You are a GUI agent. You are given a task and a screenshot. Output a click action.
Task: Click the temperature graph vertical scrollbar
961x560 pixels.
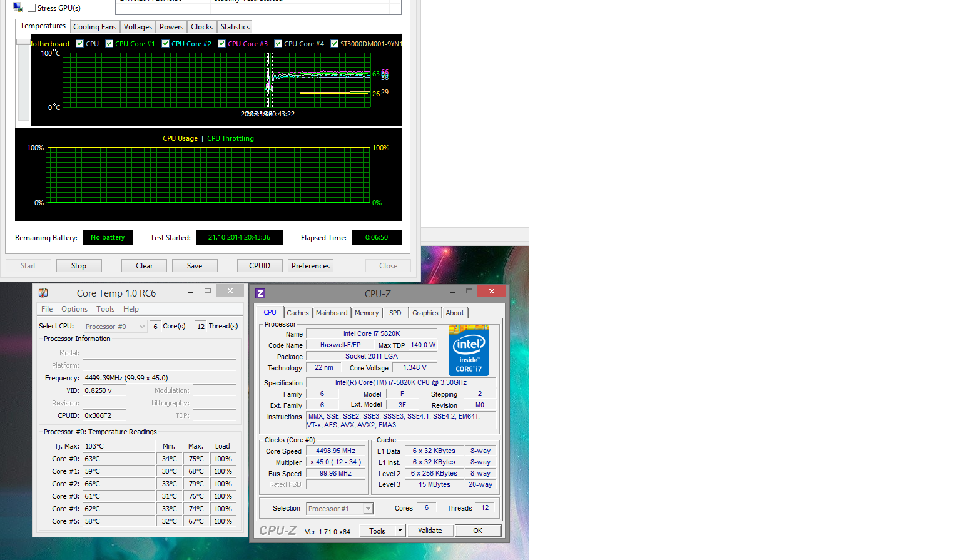tap(24, 79)
